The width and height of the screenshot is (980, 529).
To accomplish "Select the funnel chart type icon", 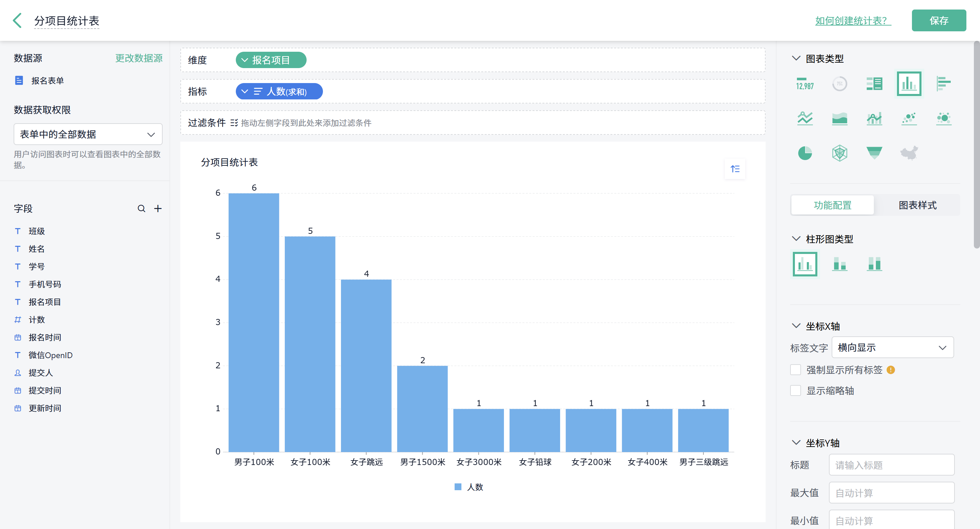I will [x=874, y=153].
